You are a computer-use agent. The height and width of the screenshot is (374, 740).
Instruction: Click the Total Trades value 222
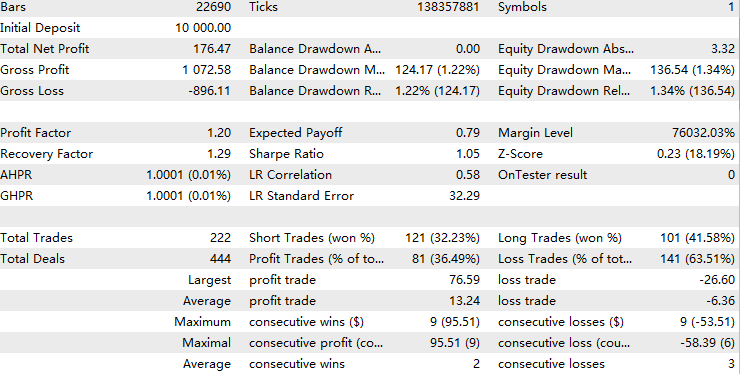pyautogui.click(x=220, y=238)
